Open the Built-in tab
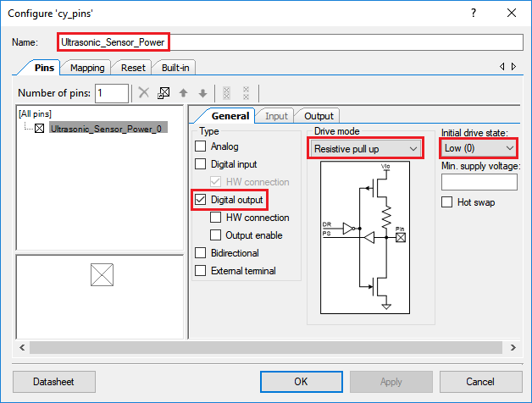Screen dimensions: 532x403 pos(175,68)
